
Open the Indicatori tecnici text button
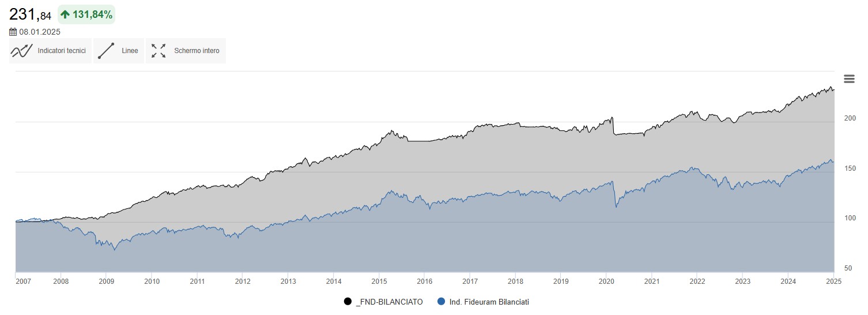(x=62, y=51)
